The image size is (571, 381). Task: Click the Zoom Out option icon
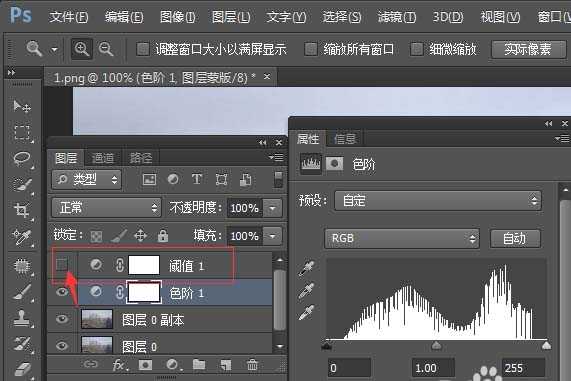click(x=106, y=48)
